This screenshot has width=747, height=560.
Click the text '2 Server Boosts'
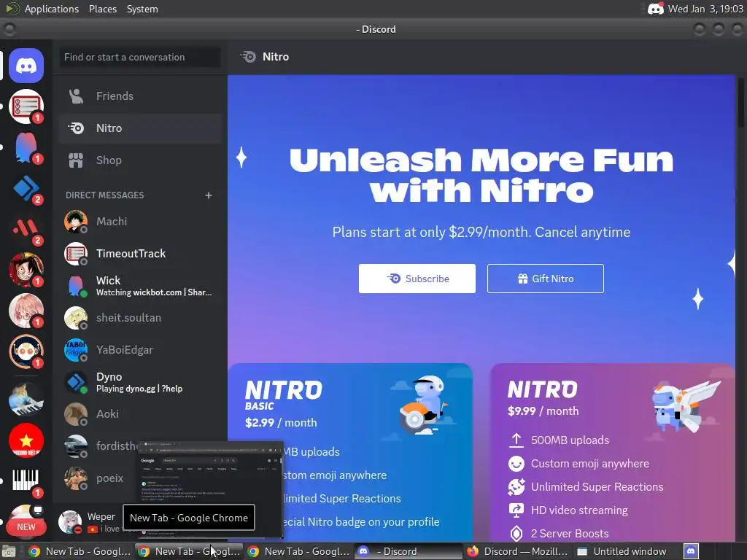[570, 533]
